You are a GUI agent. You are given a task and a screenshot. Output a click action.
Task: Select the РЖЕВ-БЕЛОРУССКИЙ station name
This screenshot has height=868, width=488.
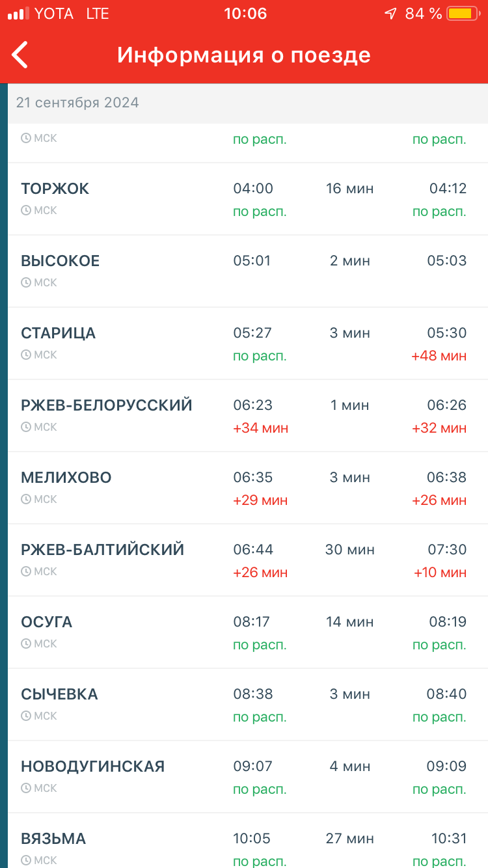[x=107, y=405]
